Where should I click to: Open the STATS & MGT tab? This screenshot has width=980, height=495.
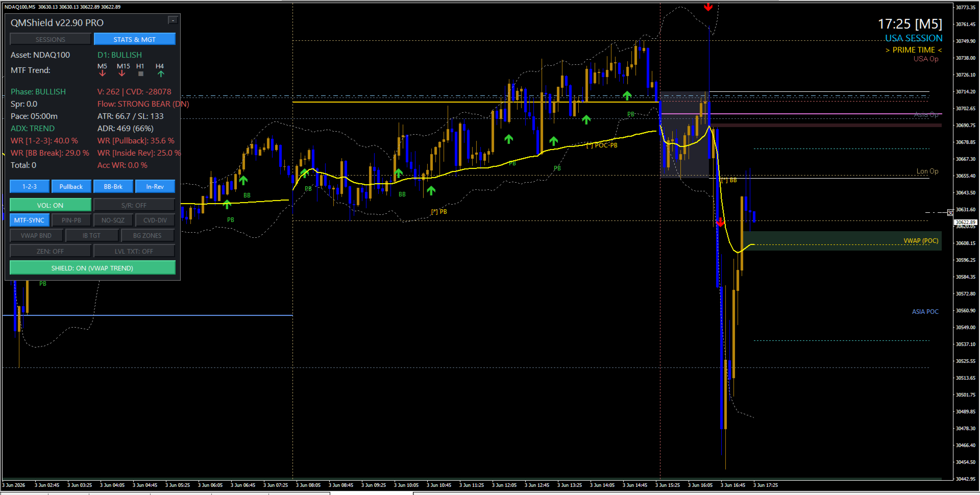pyautogui.click(x=135, y=39)
